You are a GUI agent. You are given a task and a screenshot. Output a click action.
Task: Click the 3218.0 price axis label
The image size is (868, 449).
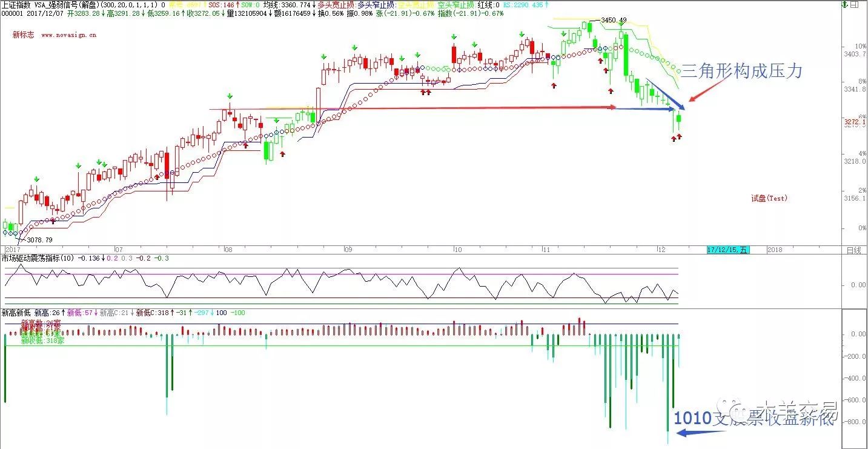[x=855, y=161]
